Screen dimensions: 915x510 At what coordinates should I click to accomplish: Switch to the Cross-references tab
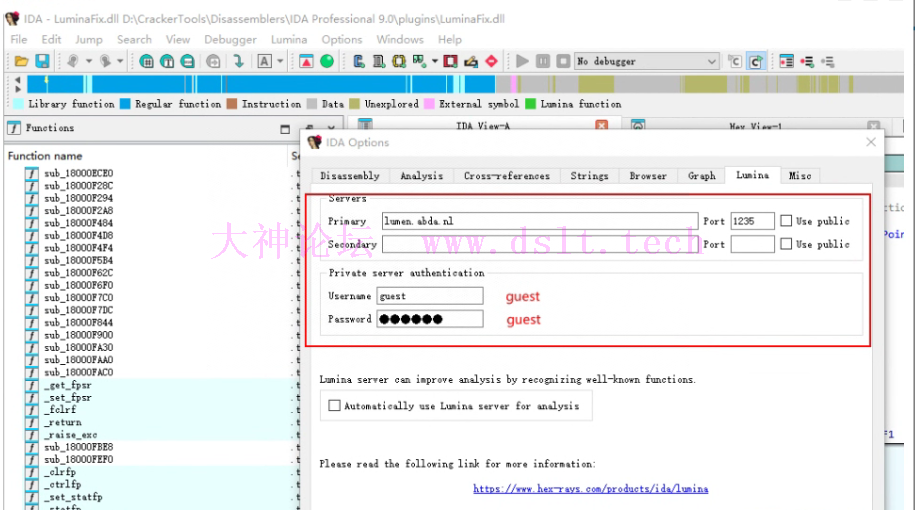click(x=506, y=176)
